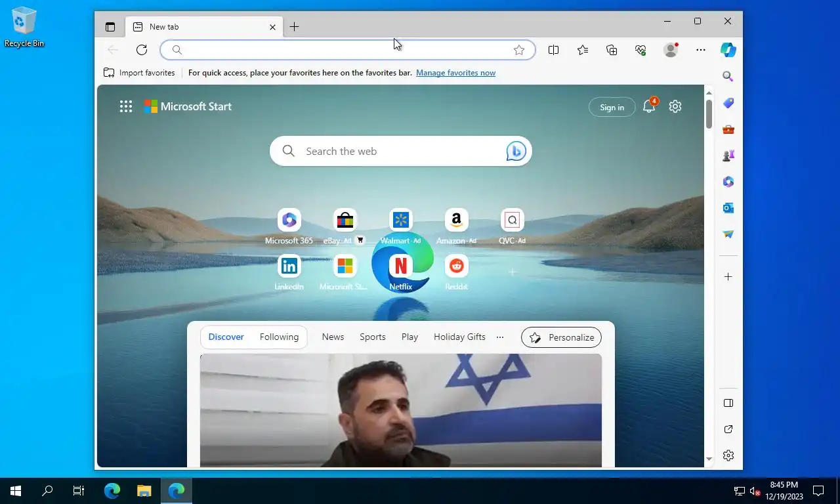840x504 pixels.
Task: Click Manage favorites now link
Action: click(x=455, y=73)
